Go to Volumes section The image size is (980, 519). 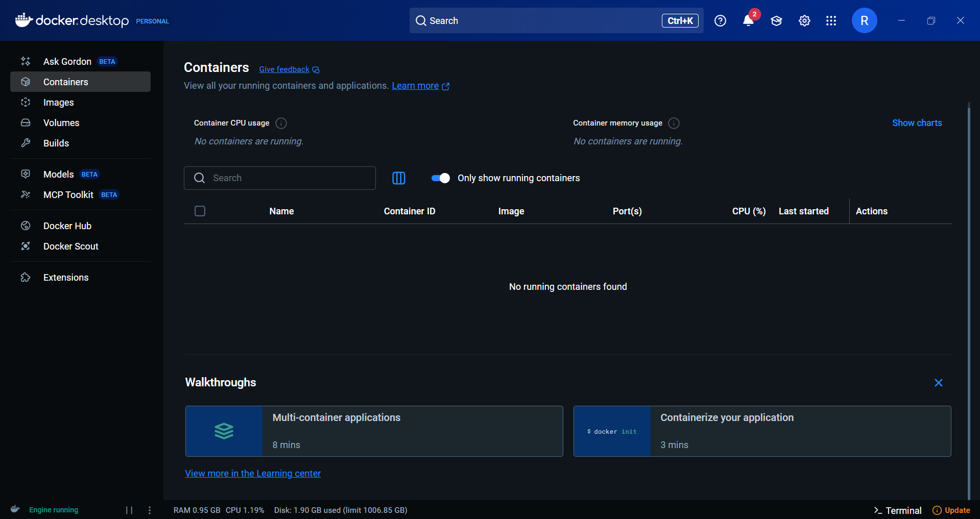tap(80, 122)
